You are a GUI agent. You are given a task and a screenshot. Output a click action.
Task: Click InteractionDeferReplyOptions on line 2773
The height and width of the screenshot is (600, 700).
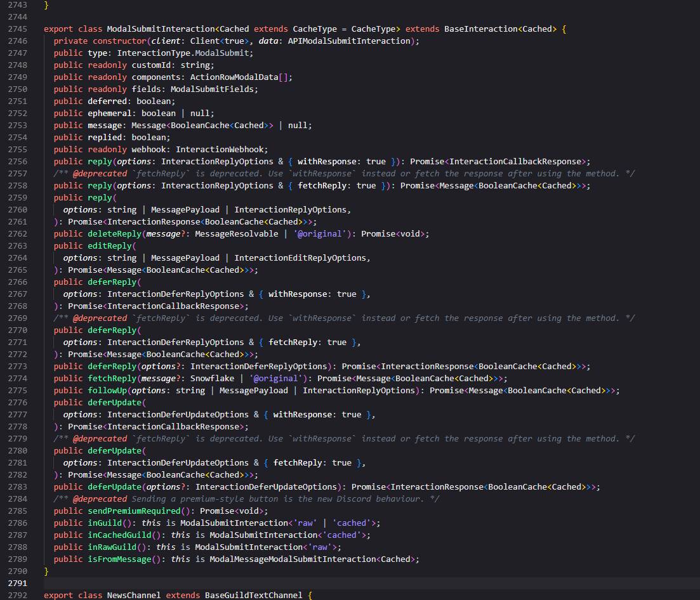coord(258,366)
